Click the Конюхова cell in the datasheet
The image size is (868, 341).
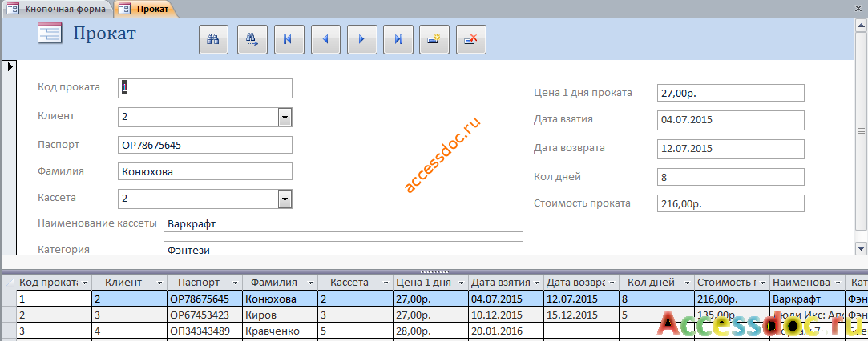pyautogui.click(x=280, y=299)
